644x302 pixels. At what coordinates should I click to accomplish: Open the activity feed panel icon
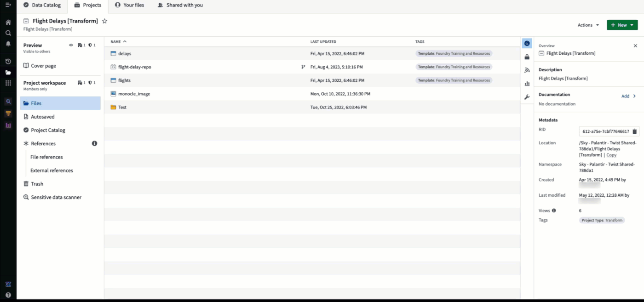527,70
